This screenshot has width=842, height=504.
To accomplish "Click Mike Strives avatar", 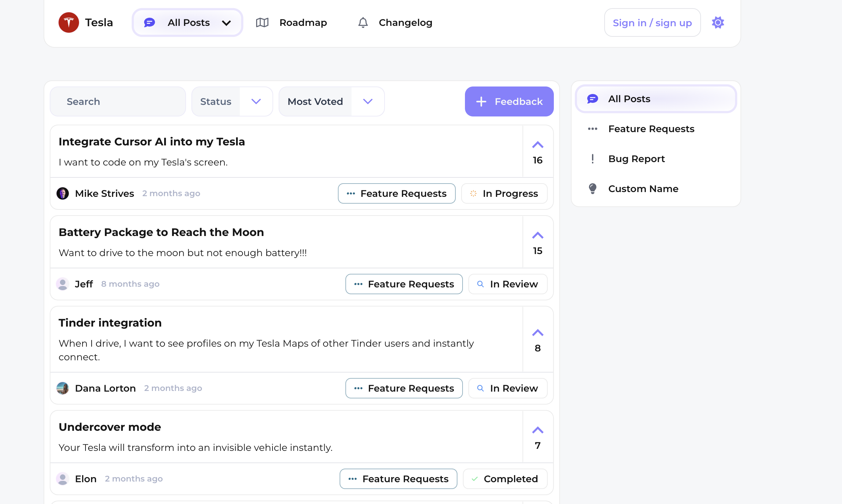I will pyautogui.click(x=63, y=193).
